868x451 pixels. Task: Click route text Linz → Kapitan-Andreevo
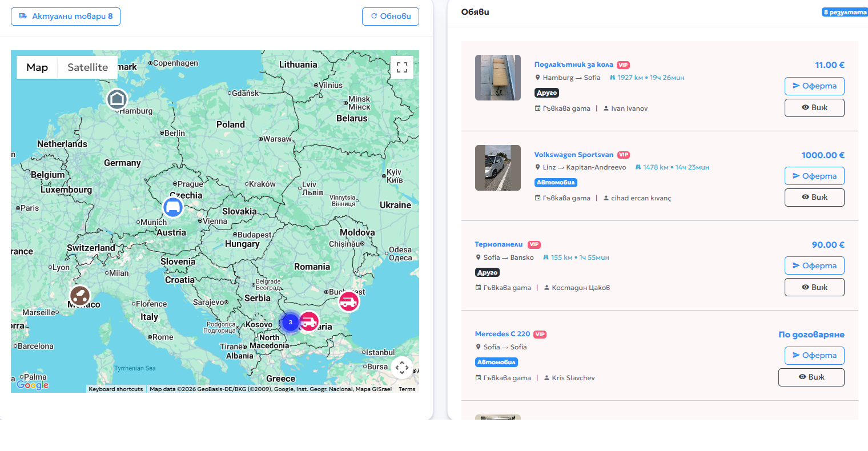(584, 167)
